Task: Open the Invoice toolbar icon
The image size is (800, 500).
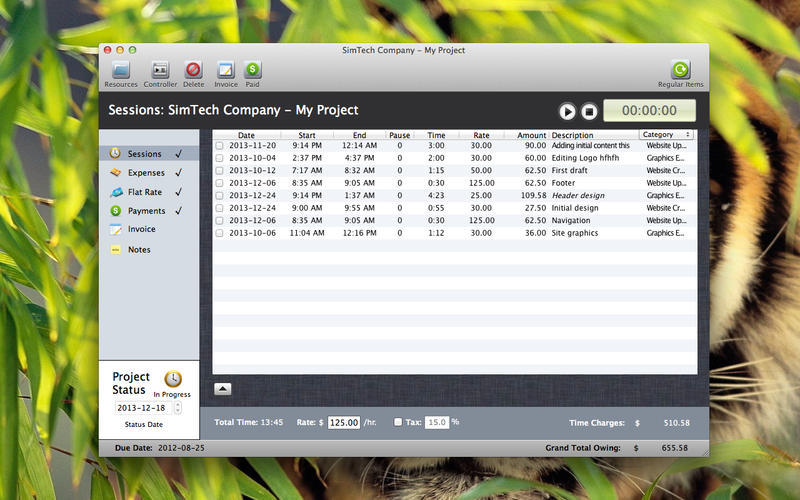Action: click(x=226, y=70)
